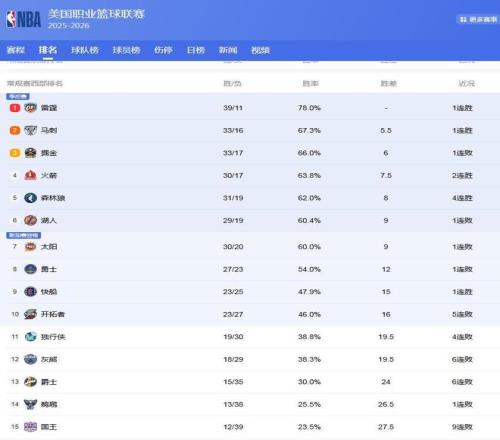Click the 近况 column header
The height and width of the screenshot is (440, 500).
click(x=467, y=83)
